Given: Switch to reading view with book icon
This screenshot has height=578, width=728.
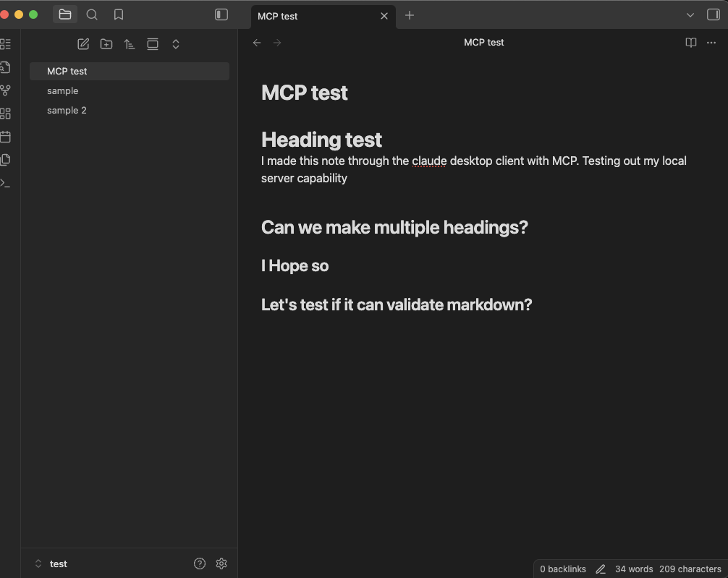Looking at the screenshot, I should point(690,43).
